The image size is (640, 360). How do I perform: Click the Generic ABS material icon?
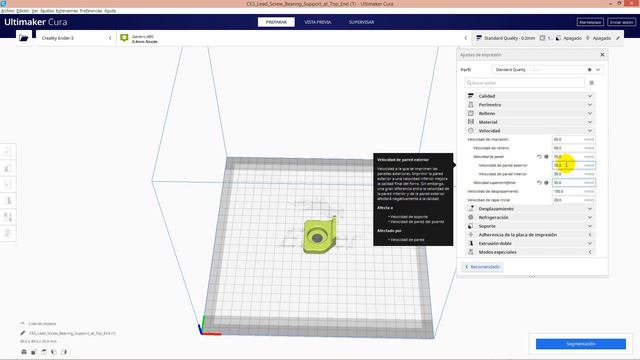(x=124, y=38)
